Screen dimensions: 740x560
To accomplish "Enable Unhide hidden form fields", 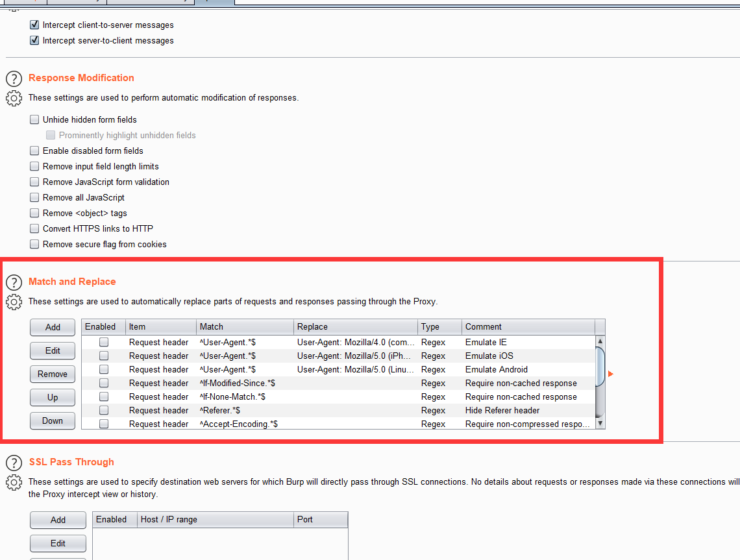I will pos(34,120).
